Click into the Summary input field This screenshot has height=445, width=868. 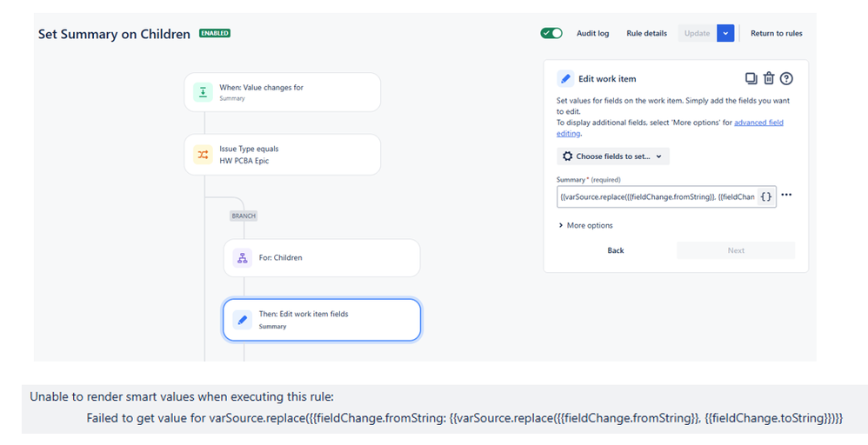(x=657, y=197)
